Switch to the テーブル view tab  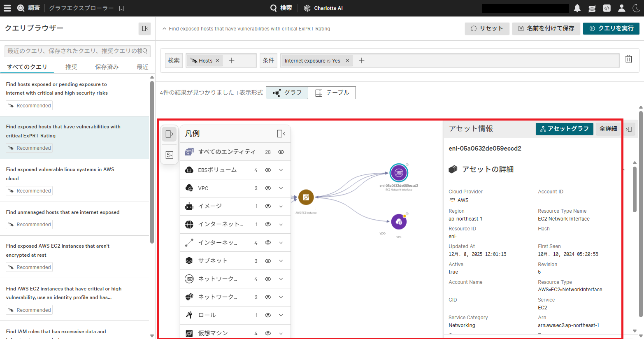click(x=332, y=93)
